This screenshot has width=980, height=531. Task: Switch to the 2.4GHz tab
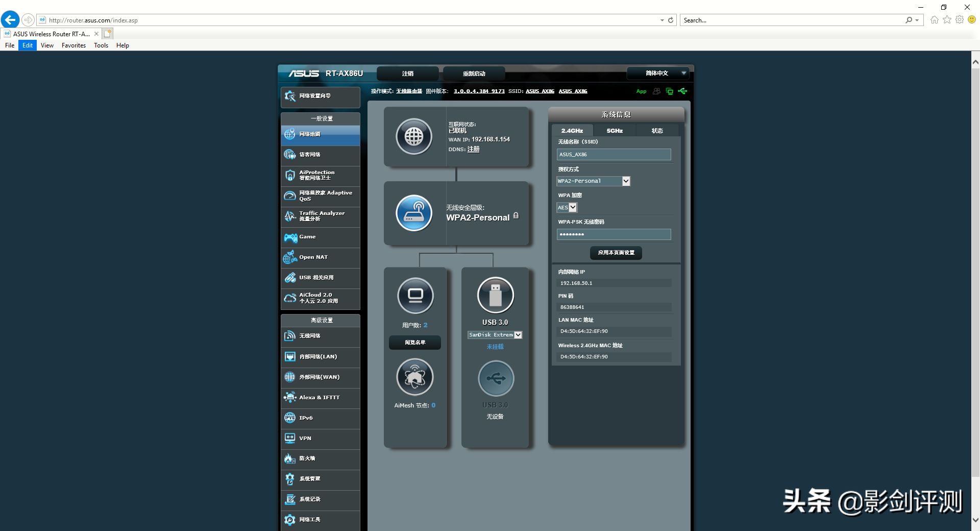572,131
